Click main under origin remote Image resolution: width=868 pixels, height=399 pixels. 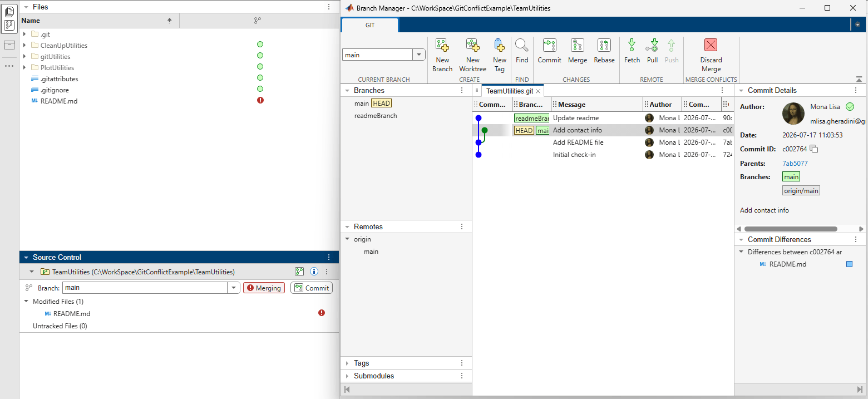371,252
